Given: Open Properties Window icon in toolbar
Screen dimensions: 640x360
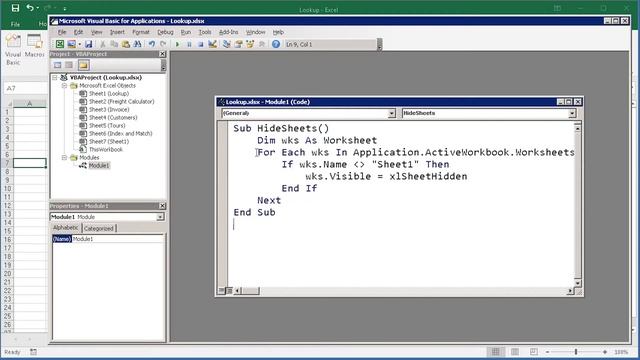Looking at the screenshot, I should pos(238,44).
